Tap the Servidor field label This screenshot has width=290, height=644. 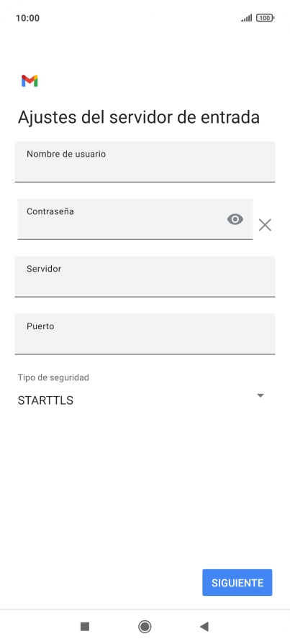pyautogui.click(x=44, y=269)
